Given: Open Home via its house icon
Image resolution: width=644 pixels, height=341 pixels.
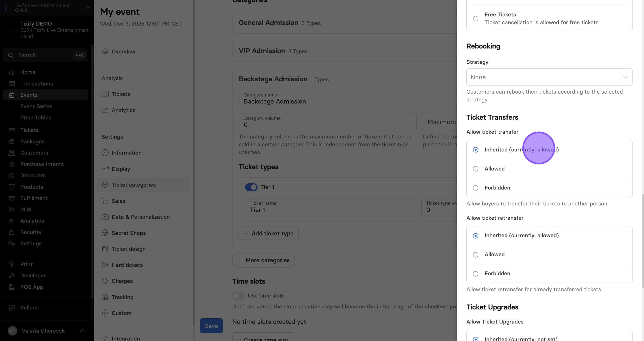Looking at the screenshot, I should pos(12,72).
